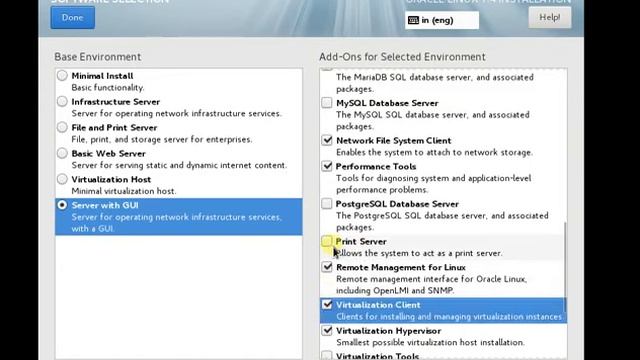This screenshot has width=640, height=360.
Task: Click 'Smallest possible virtualization host installation.' text
Action: coord(430,342)
